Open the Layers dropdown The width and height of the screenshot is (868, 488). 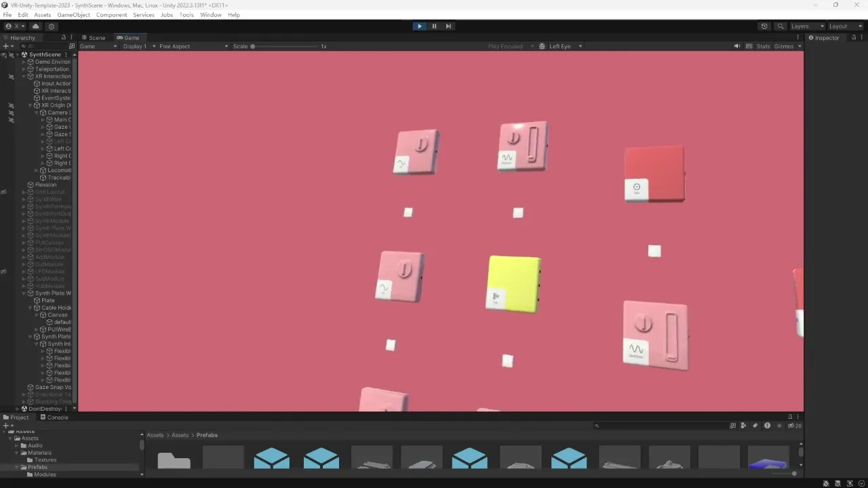pyautogui.click(x=807, y=26)
